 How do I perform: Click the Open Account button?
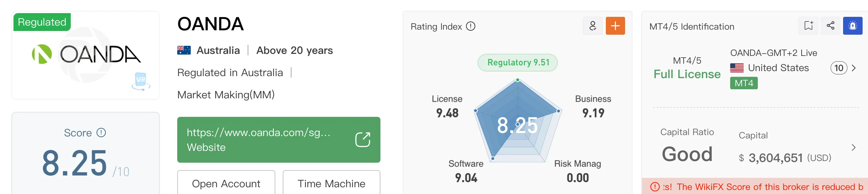(x=226, y=183)
